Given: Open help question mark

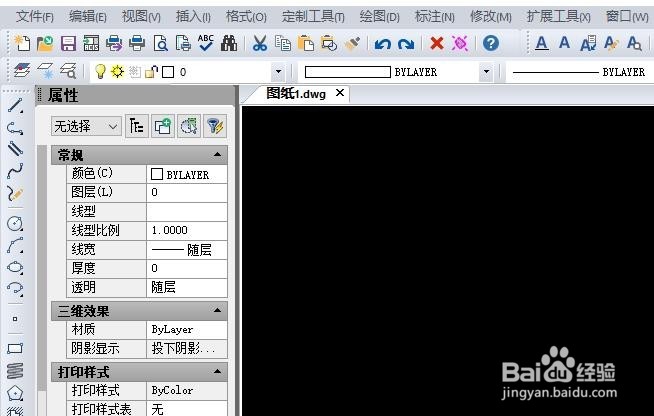Looking at the screenshot, I should pyautogui.click(x=491, y=43).
